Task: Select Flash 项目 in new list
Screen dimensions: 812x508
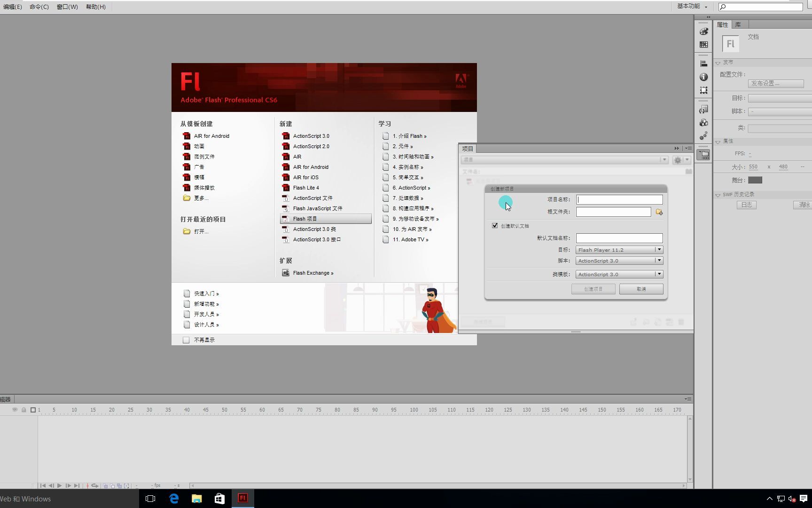Action: pyautogui.click(x=326, y=219)
